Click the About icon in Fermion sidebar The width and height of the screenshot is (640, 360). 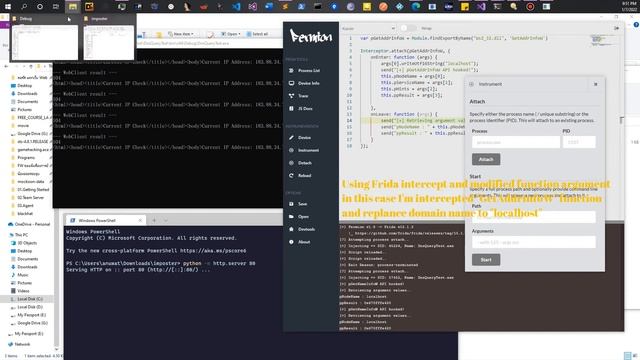pyautogui.click(x=291, y=242)
